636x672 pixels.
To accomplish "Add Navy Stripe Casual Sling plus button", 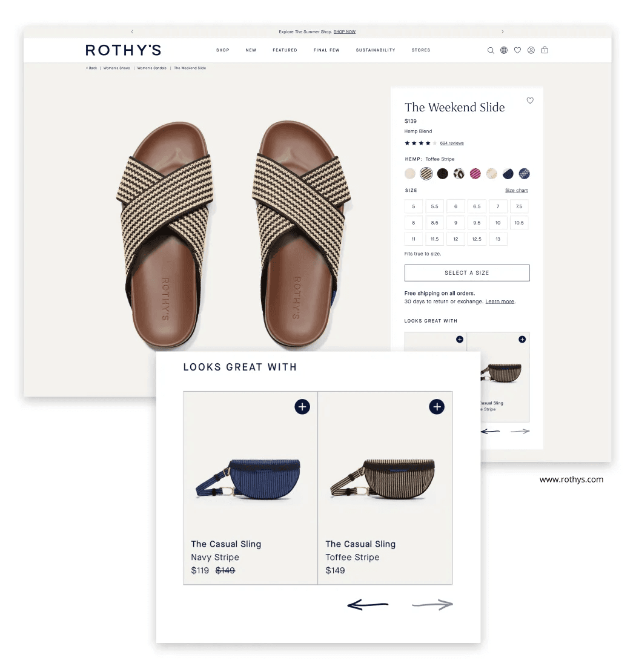I will coord(302,407).
